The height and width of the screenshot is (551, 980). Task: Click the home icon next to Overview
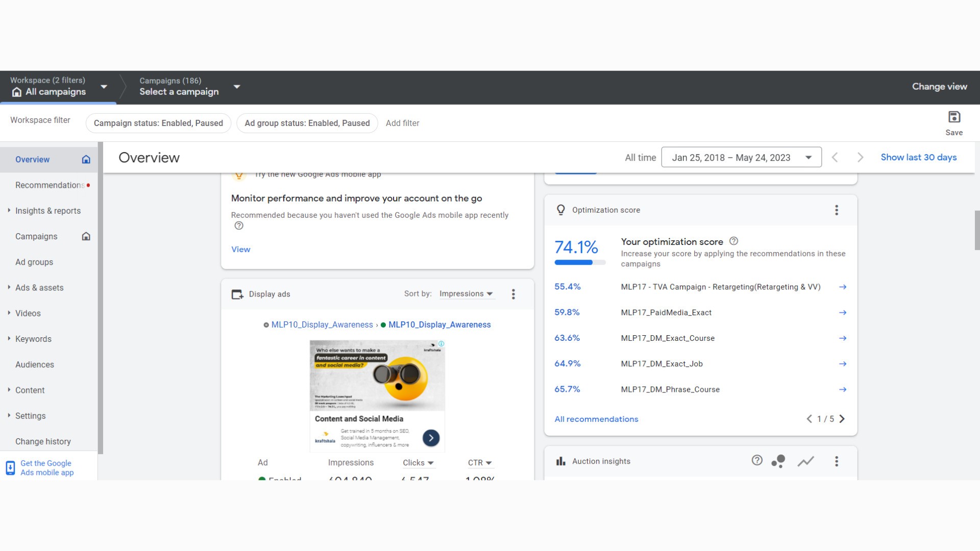(86, 159)
